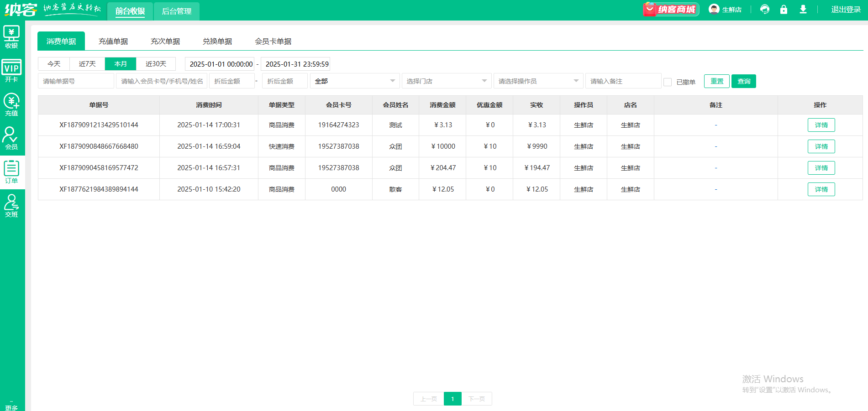This screenshot has height=411, width=868.
Task: Select the 今天 date range option
Action: 54,64
